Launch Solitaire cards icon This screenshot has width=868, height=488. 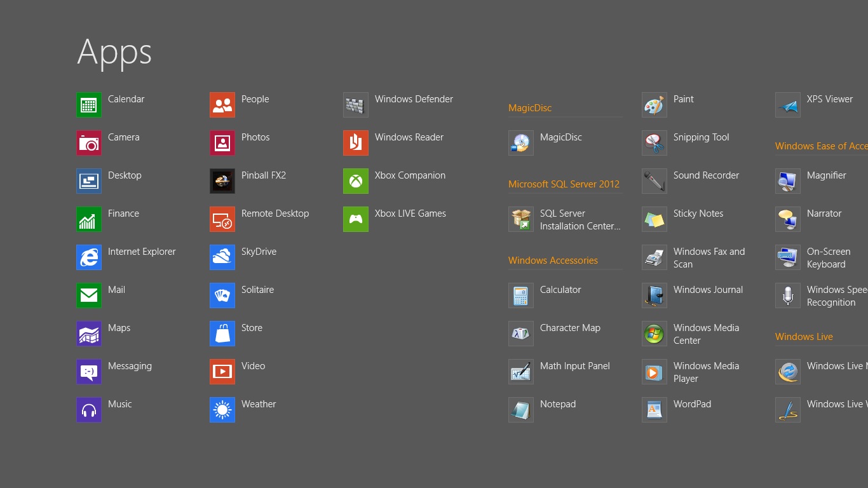222,295
